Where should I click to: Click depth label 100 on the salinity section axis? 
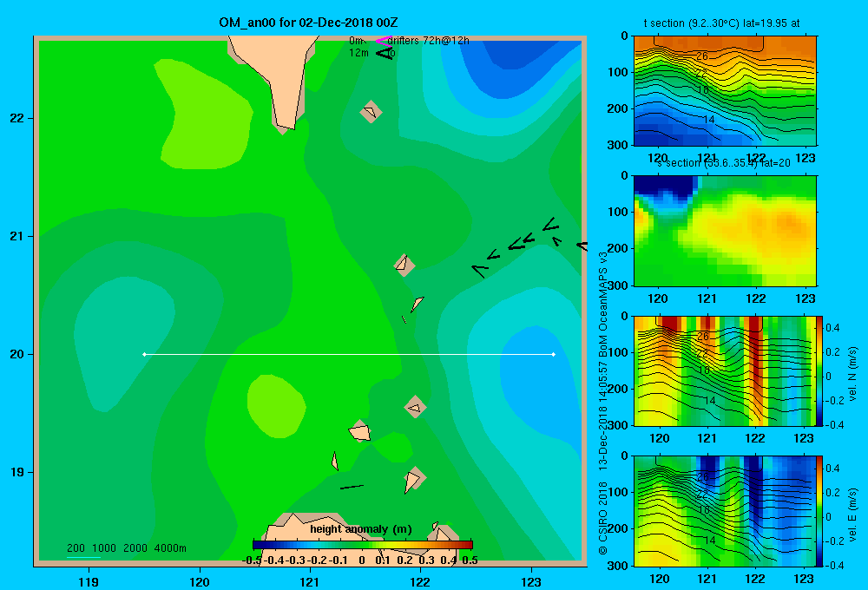coord(620,212)
